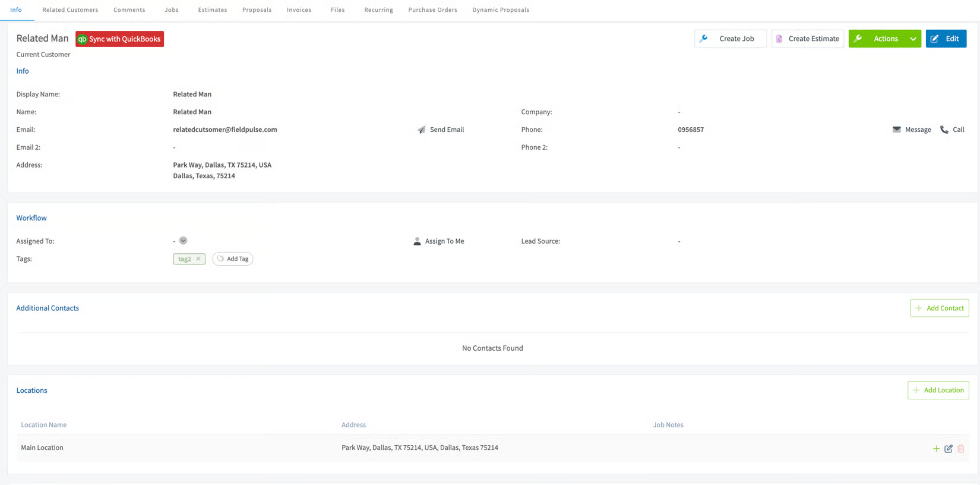The image size is (980, 485).
Task: Open the Dynamic Proposals tab
Action: point(501,10)
